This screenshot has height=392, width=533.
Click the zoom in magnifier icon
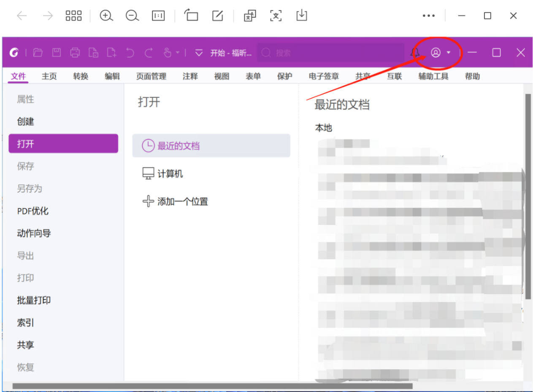pos(106,16)
